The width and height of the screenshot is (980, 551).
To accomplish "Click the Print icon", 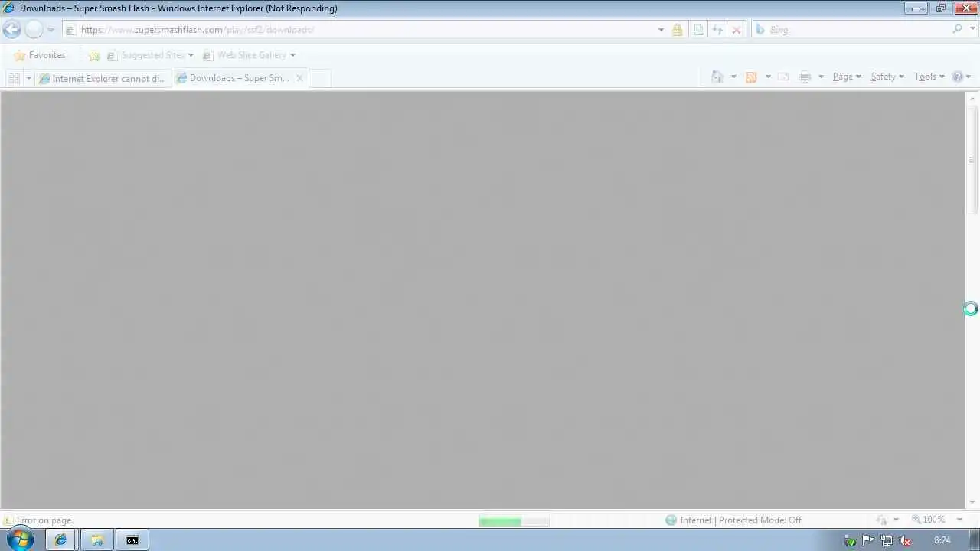I will [x=805, y=77].
